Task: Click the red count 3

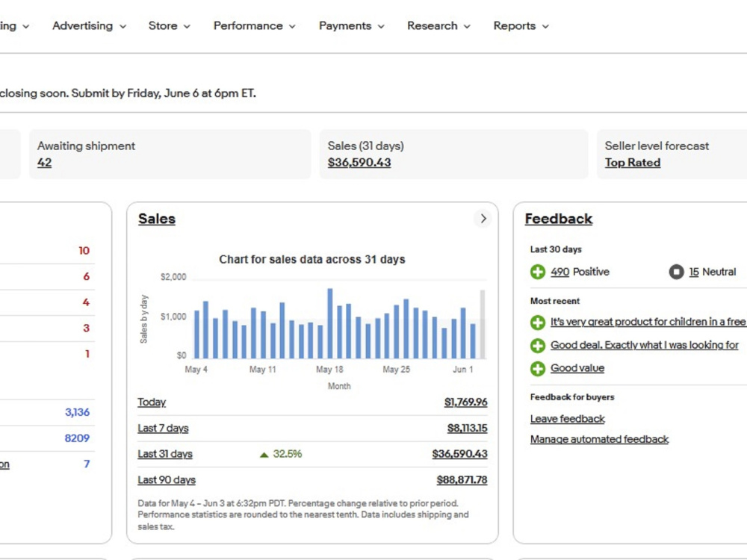Action: [86, 328]
